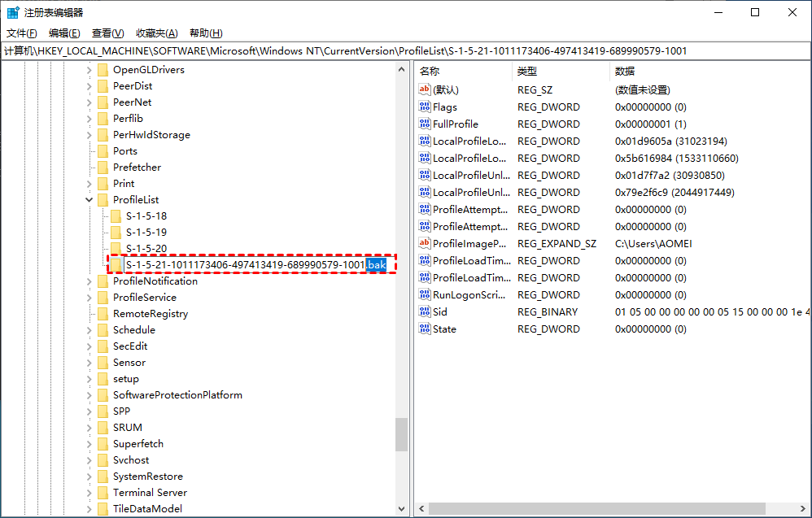Select the REG_BINARY type cell

(x=548, y=311)
